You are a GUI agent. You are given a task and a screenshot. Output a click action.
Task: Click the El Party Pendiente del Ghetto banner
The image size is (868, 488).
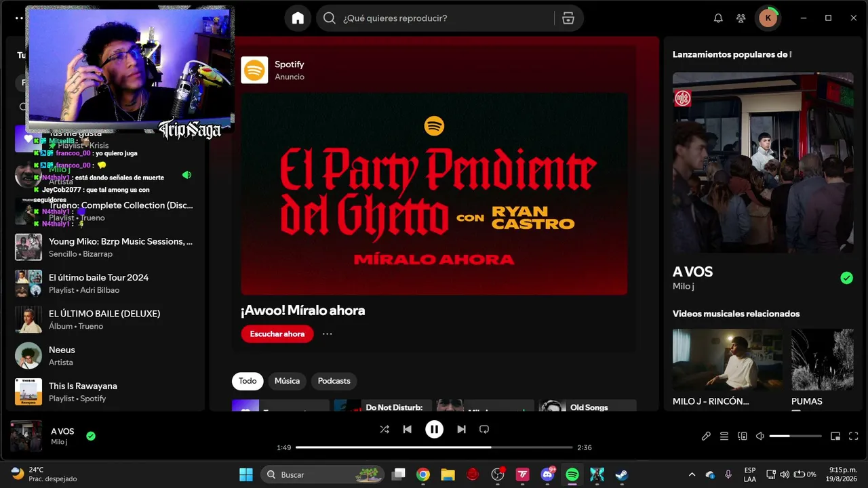point(434,194)
